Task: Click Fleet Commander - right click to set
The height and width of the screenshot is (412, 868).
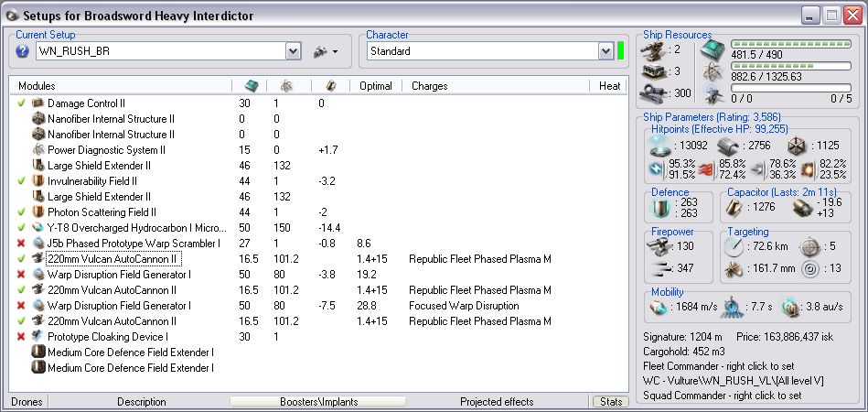Action: [719, 366]
